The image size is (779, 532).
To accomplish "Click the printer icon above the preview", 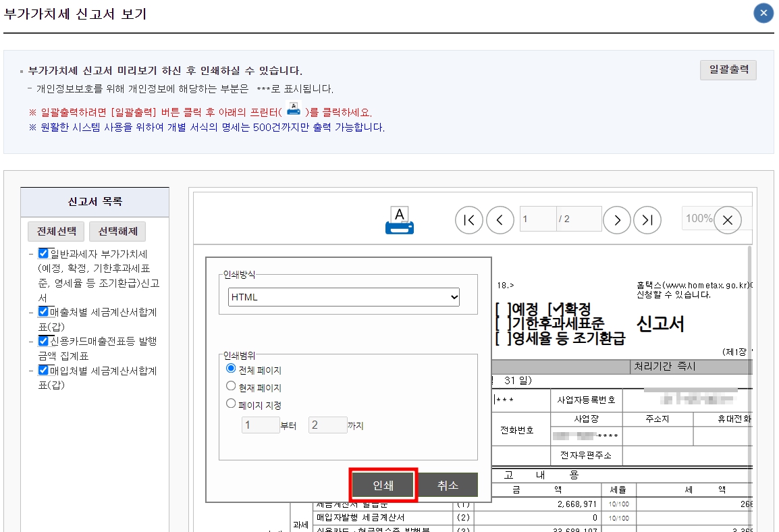I will (400, 219).
